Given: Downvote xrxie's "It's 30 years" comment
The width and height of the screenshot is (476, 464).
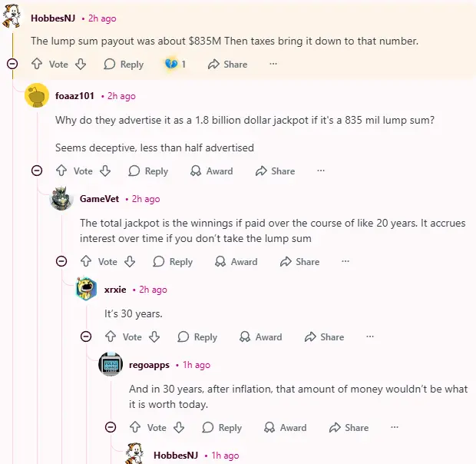Looking at the screenshot, I should click(x=155, y=337).
